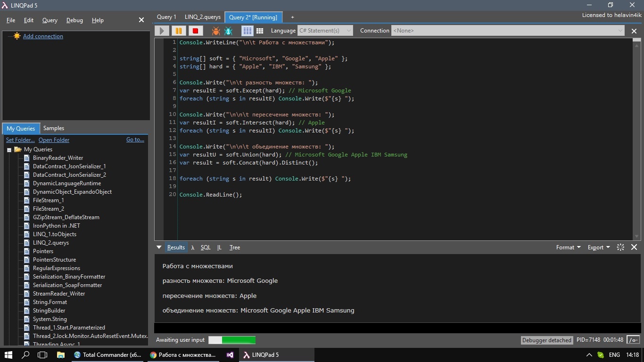Click the Add connection link
The image size is (644, 362).
tap(43, 36)
